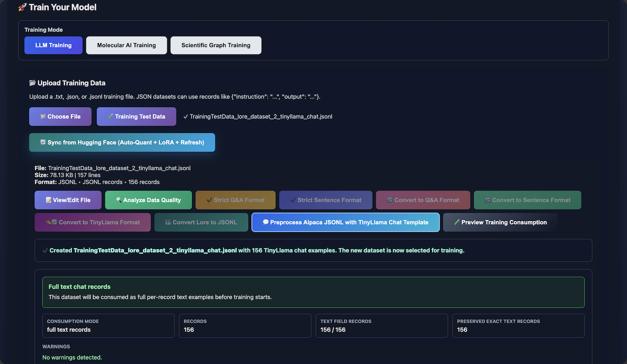Image resolution: width=627 pixels, height=364 pixels.
Task: Click Convert to Sentence Format
Action: [527, 200]
